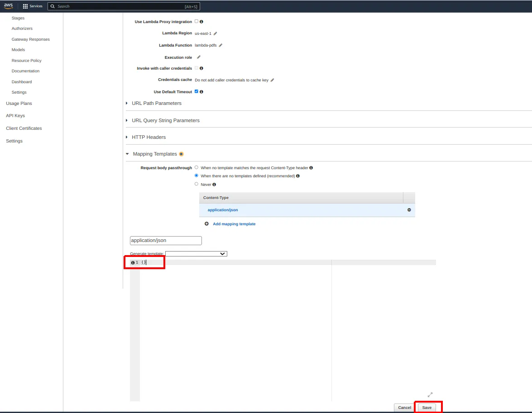
Task: Click the us-east-1 region value
Action: tap(203, 33)
